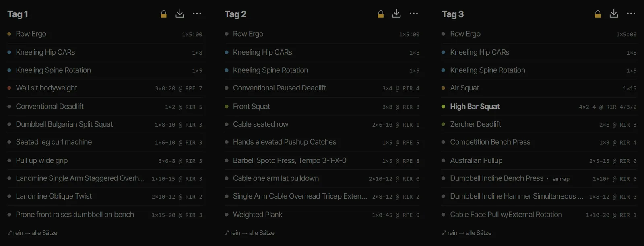Expand all sets link under Tag 3
This screenshot has width=644, height=246.
(x=466, y=233)
